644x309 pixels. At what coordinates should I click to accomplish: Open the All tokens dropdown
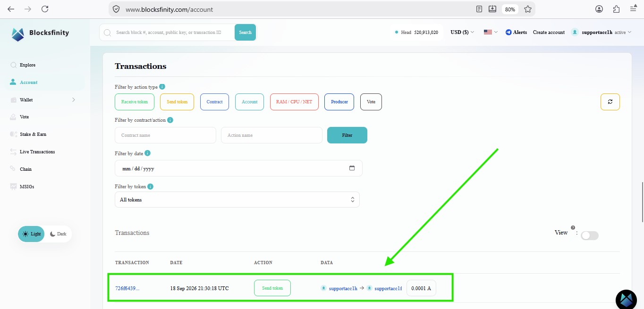tap(237, 200)
